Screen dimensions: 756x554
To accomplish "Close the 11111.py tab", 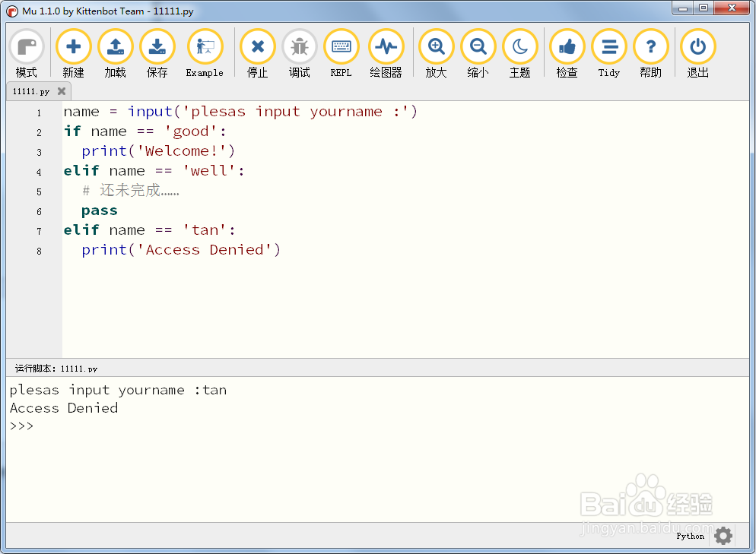I will [62, 90].
